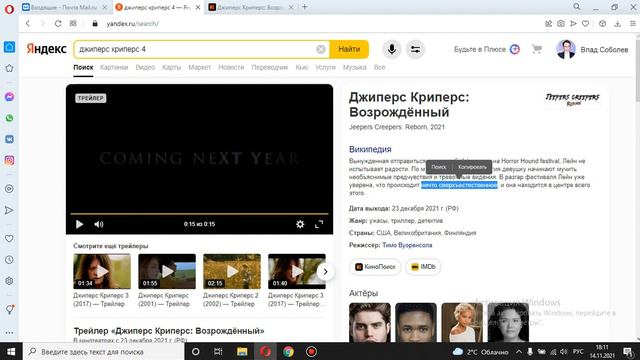Open sidebar heart pinboards icon

(x=9, y=238)
